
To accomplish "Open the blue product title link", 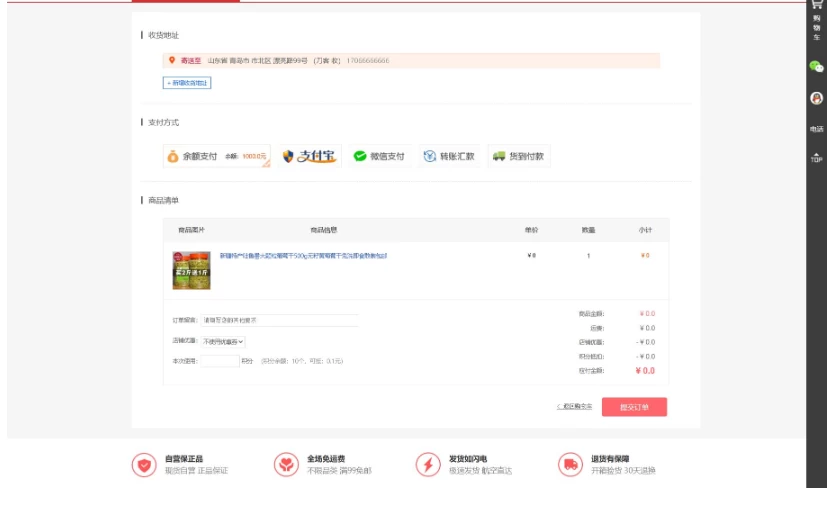I will pyautogui.click(x=303, y=256).
